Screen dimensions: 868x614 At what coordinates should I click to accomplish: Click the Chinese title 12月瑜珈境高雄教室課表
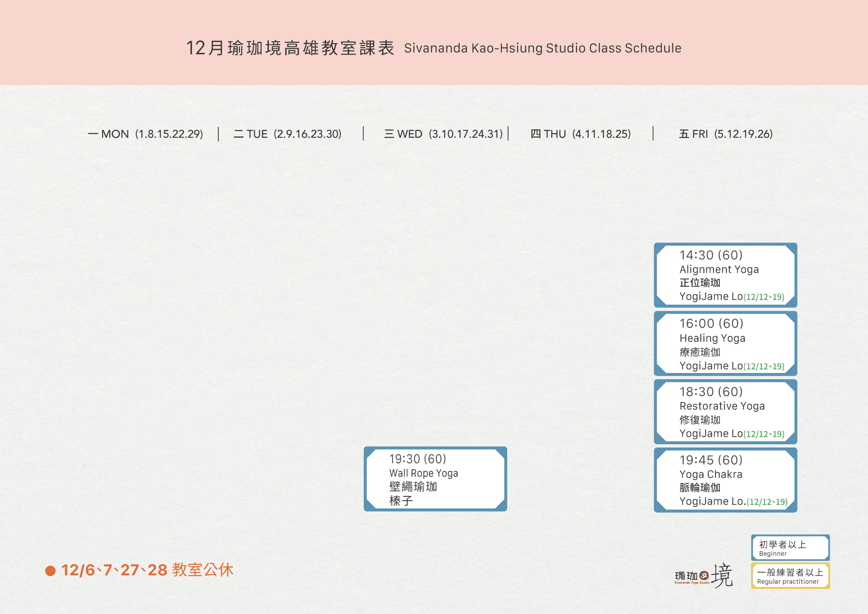click(290, 48)
